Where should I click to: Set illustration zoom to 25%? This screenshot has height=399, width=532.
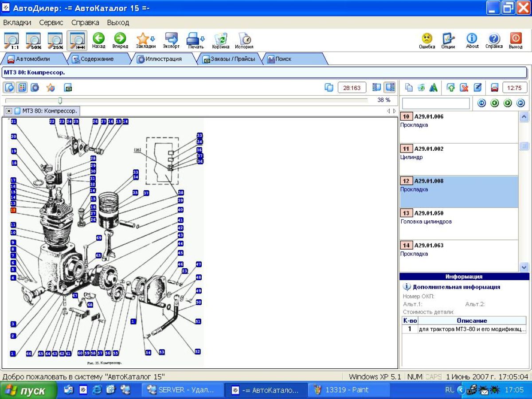click(55, 40)
